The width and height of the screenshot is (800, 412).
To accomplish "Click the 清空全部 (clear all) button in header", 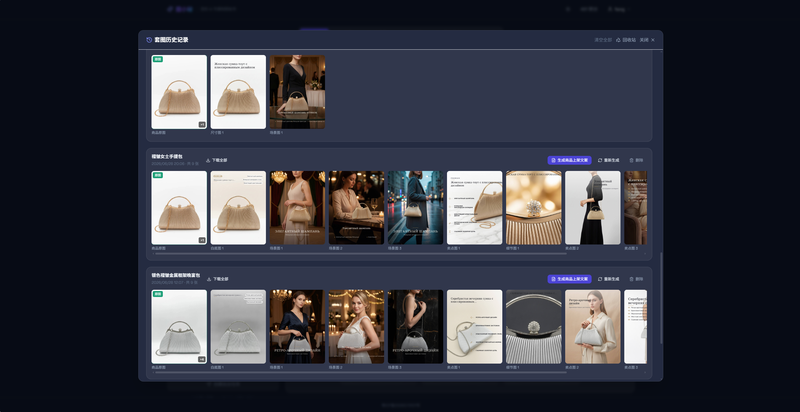I will click(603, 40).
